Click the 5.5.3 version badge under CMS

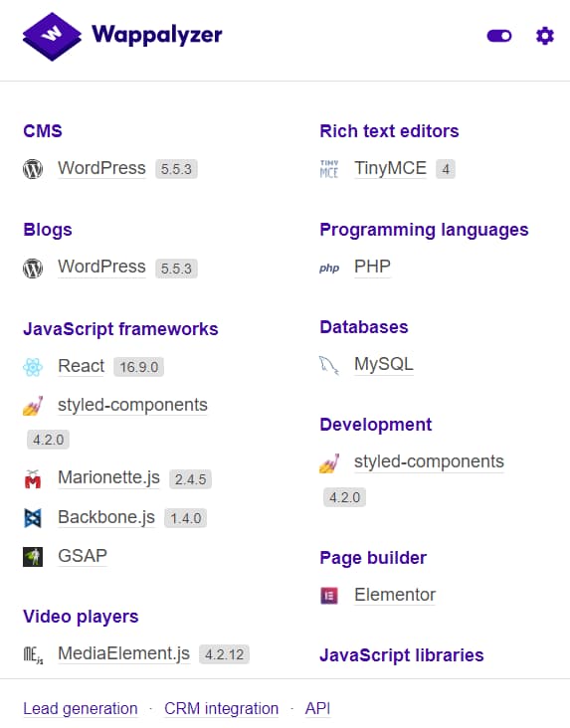(x=176, y=169)
